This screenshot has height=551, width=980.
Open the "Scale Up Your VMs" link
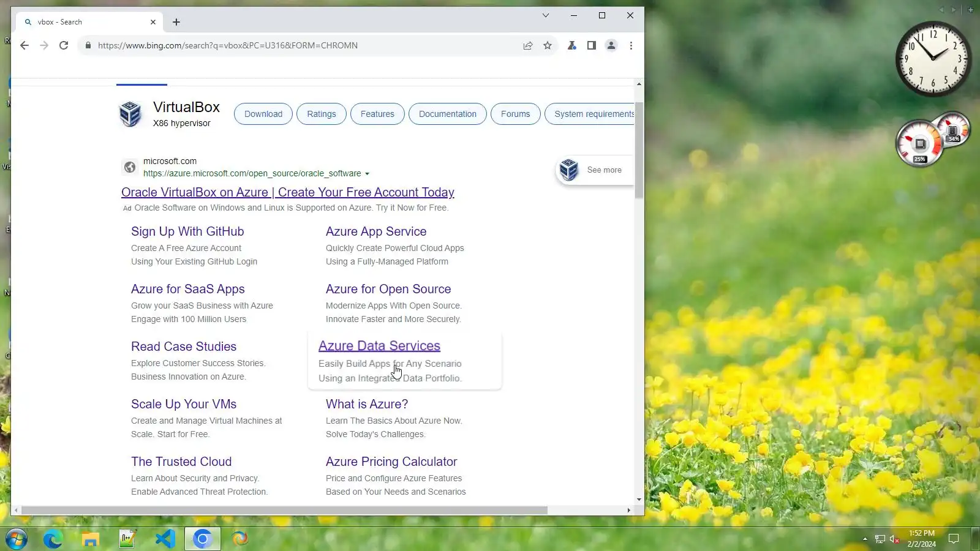click(x=184, y=404)
